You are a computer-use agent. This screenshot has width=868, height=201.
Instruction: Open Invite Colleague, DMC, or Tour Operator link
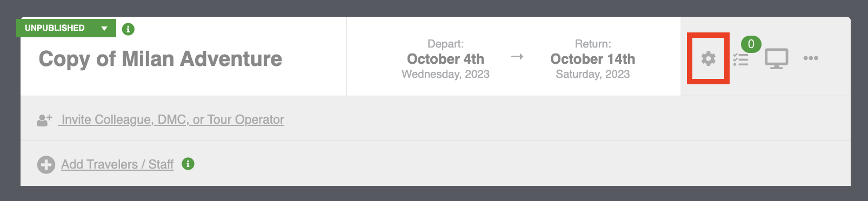172,120
